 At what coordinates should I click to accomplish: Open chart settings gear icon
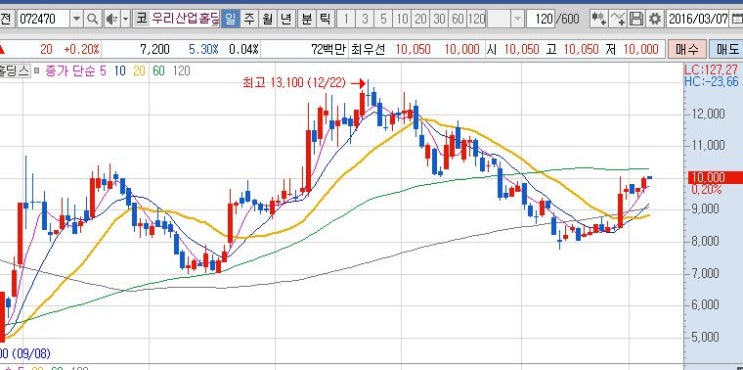click(x=655, y=19)
